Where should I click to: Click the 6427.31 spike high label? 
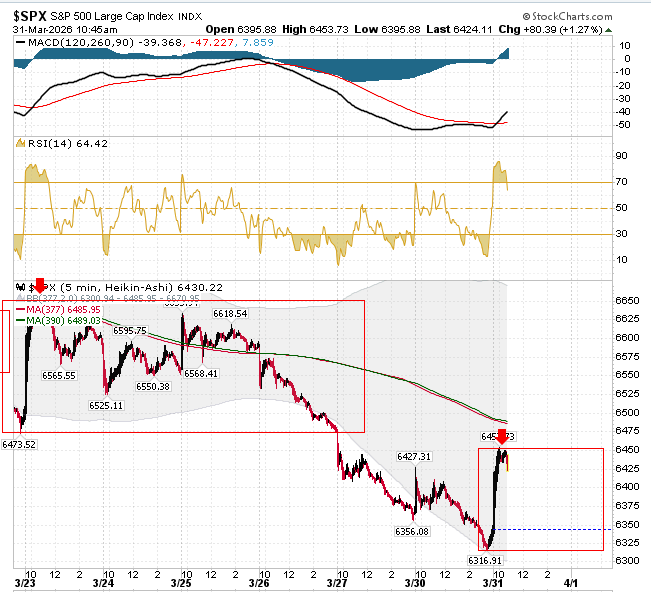point(414,457)
